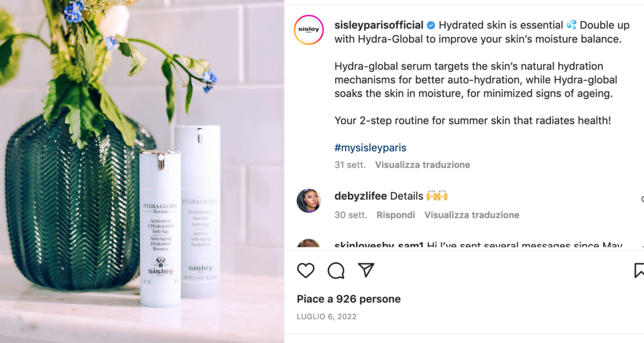Open the sisleyparisofficial username link
Screen dimensions: 644x343
point(379,25)
